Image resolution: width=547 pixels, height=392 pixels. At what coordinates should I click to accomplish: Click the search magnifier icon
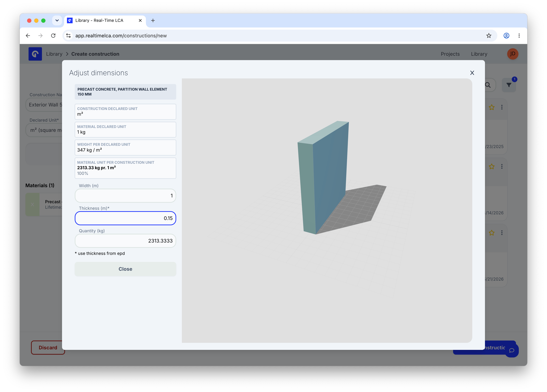point(488,85)
